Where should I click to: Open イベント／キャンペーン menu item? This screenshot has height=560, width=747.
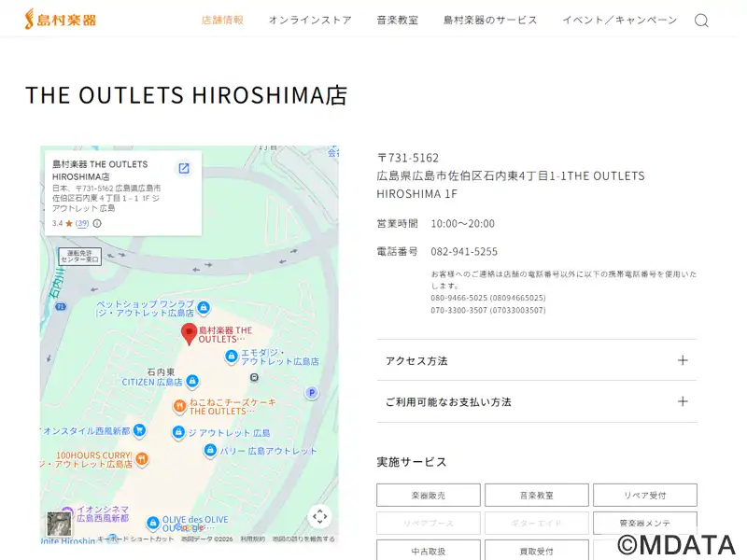pyautogui.click(x=620, y=20)
